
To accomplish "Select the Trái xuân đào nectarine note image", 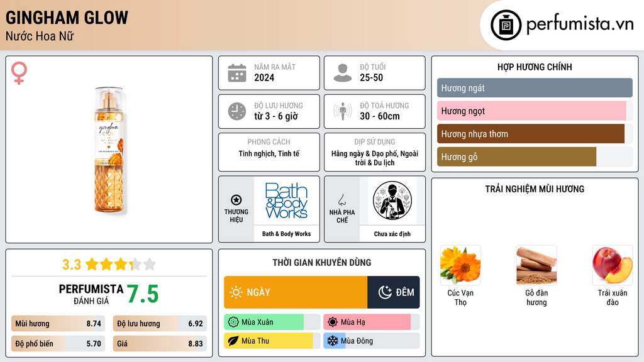I will pos(613,265).
